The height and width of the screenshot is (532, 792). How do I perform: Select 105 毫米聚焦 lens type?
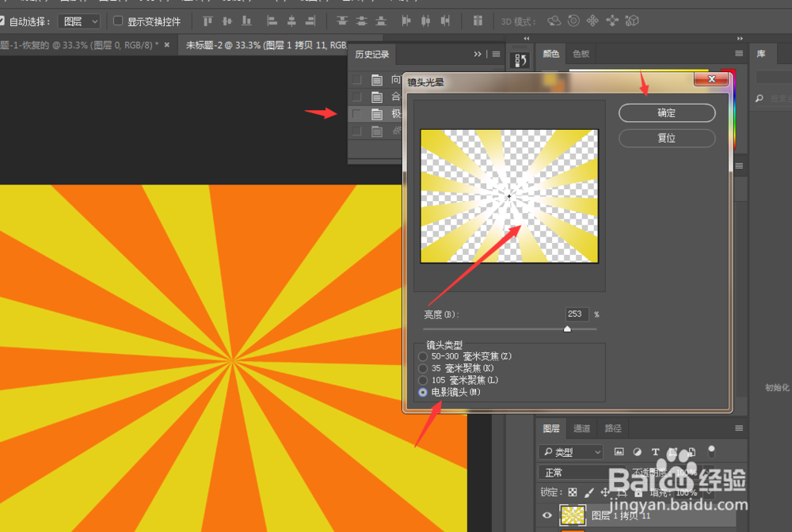(423, 380)
